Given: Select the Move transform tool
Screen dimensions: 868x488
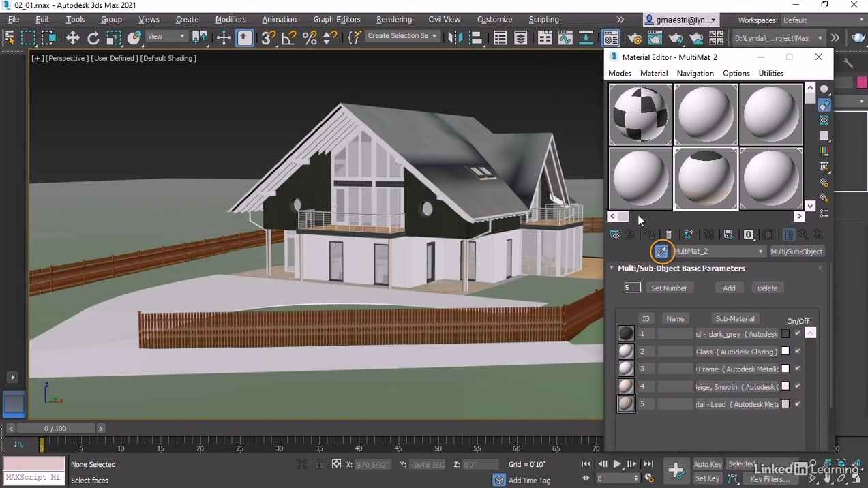Looking at the screenshot, I should [72, 38].
